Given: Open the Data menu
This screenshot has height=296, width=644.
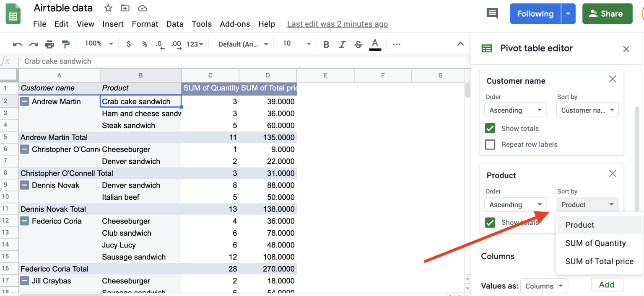Looking at the screenshot, I should [x=175, y=24].
